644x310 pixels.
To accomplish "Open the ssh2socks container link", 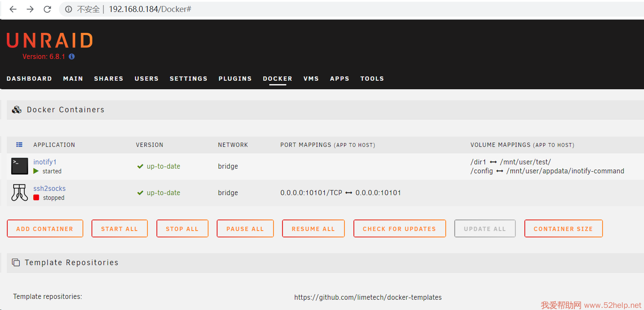I will coord(50,188).
